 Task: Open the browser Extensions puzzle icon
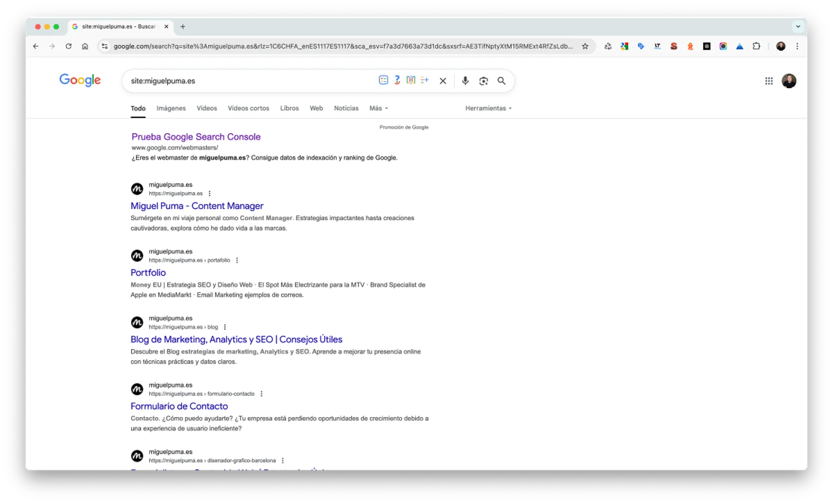pos(756,46)
